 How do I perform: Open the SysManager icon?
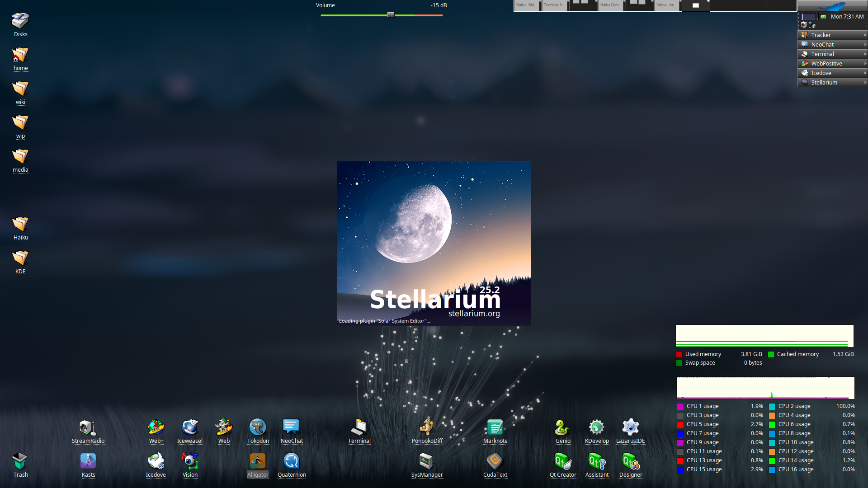click(426, 461)
